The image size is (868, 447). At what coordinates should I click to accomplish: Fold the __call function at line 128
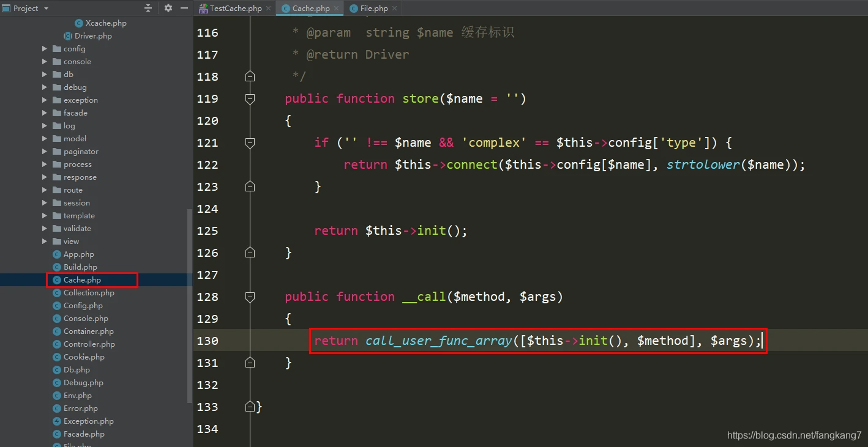click(250, 297)
